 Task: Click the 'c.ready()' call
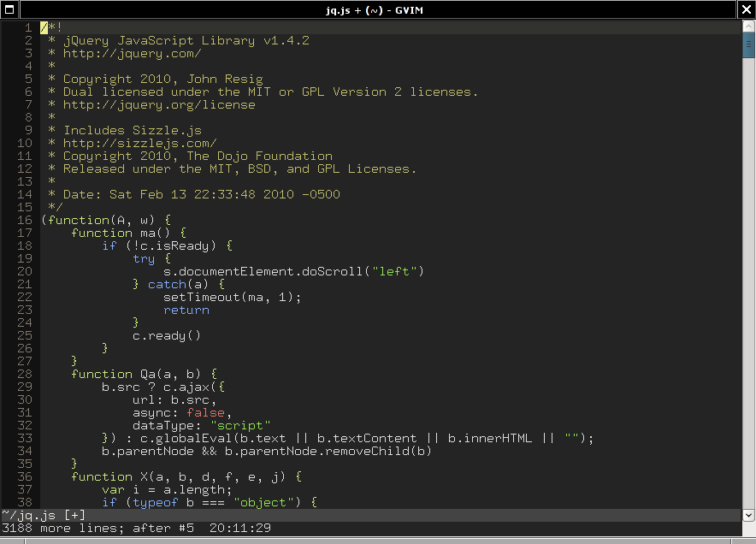point(167,335)
